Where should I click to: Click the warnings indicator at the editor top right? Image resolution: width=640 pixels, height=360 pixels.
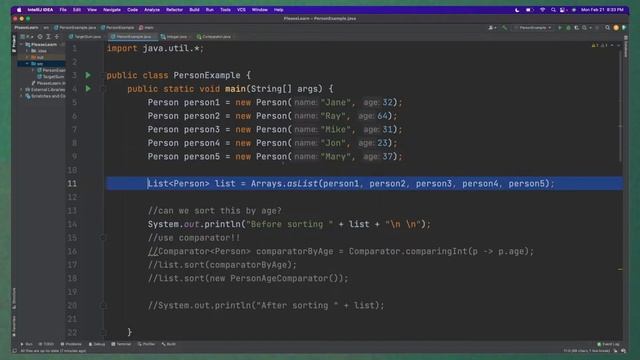point(599,45)
